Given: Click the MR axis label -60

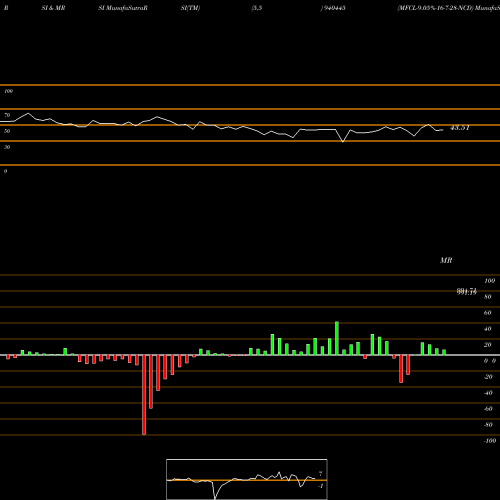Looking at the screenshot, I should (x=488, y=409).
